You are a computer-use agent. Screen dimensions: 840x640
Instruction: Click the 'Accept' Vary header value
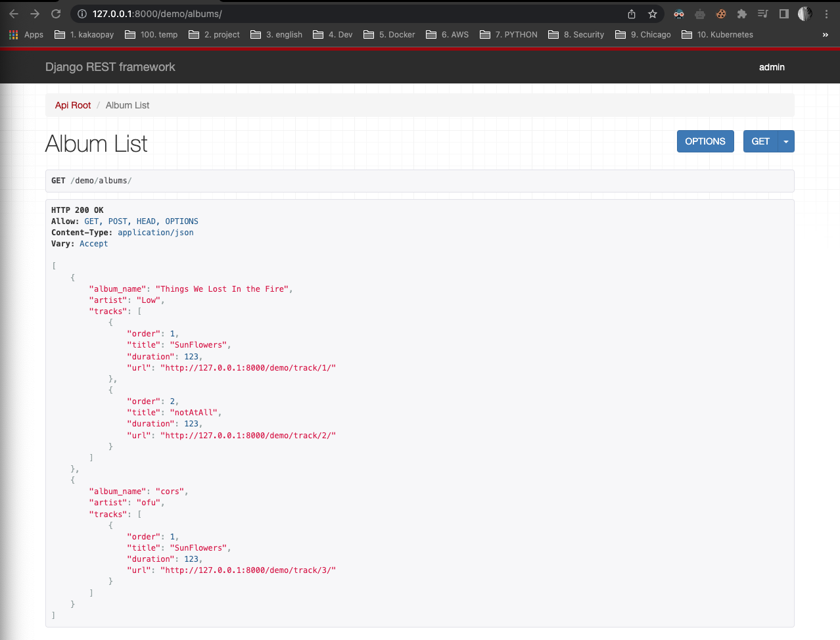94,244
